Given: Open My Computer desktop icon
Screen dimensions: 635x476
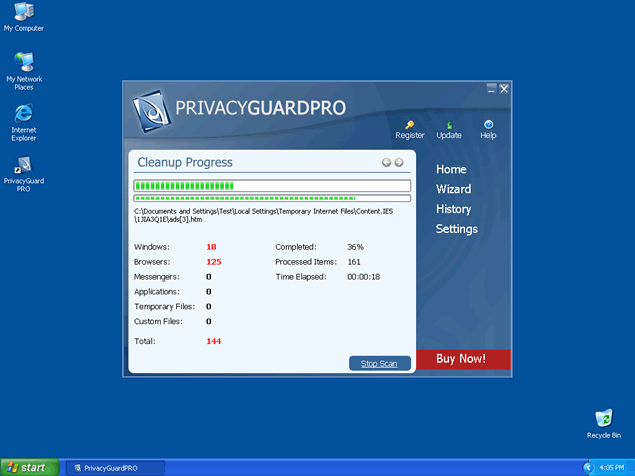Looking at the screenshot, I should [23, 13].
